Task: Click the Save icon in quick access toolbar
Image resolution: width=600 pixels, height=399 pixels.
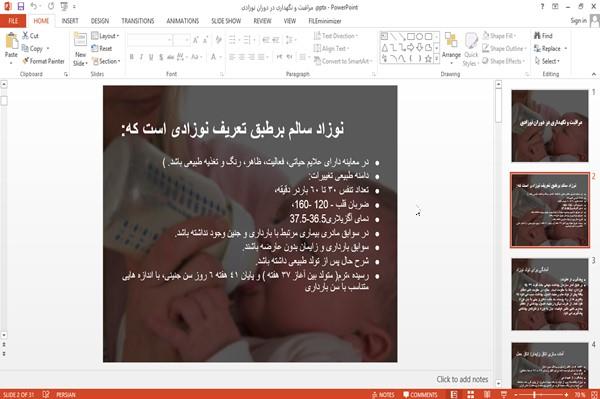Action: click(x=21, y=6)
